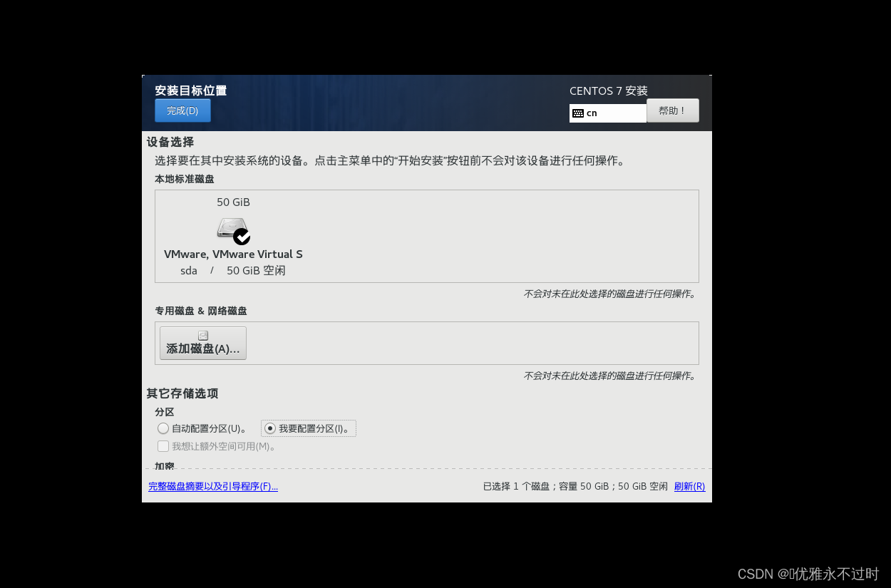Screen dimensions: 891x588
Task: Click the VMware, VMware Virtual S disk name
Action: tap(233, 254)
